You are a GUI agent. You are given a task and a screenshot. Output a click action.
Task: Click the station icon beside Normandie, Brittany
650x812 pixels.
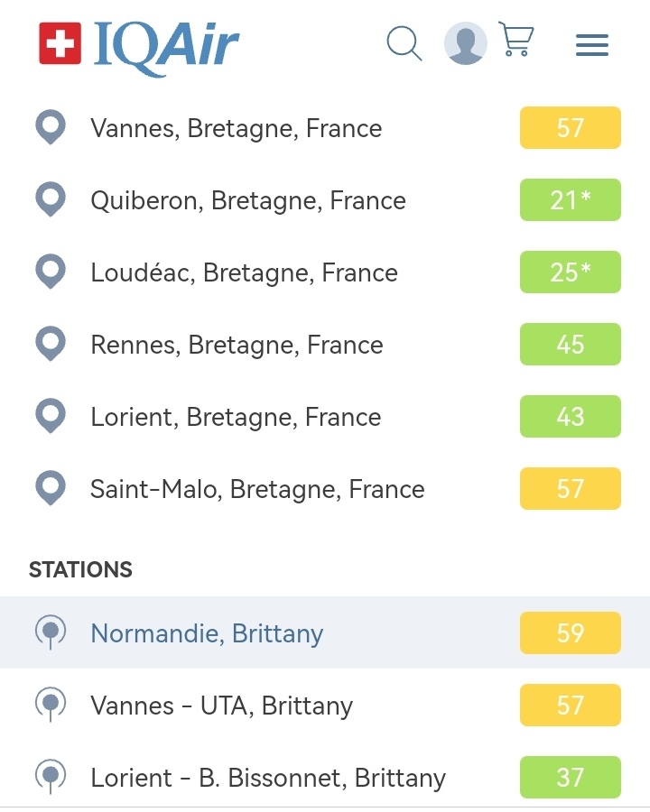[51, 632]
